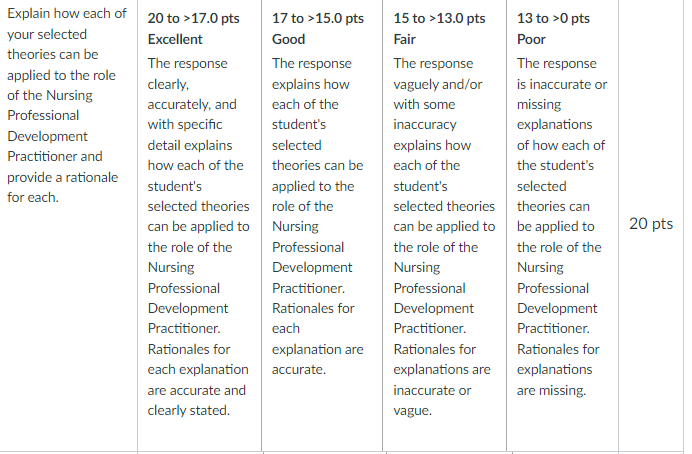The width and height of the screenshot is (692, 454).
Task: Click the 15 to >13.0 pts range
Action: (439, 19)
